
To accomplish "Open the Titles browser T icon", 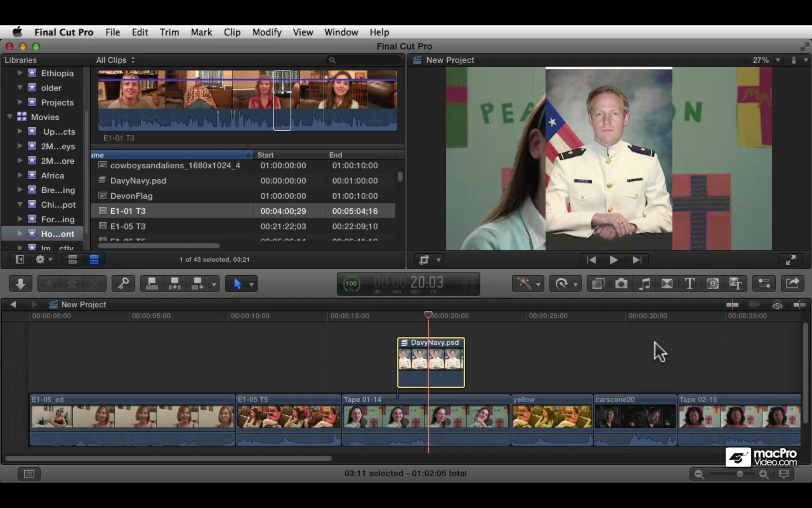I will [x=690, y=284].
